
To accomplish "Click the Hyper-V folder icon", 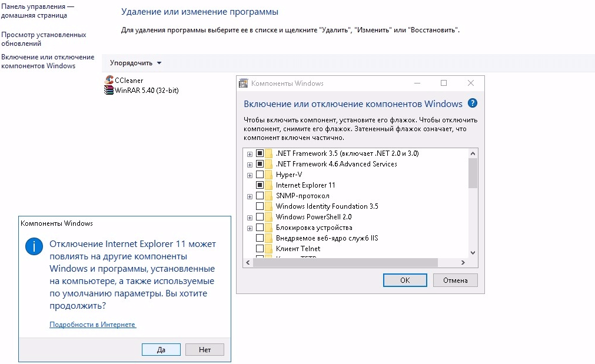I will [268, 175].
